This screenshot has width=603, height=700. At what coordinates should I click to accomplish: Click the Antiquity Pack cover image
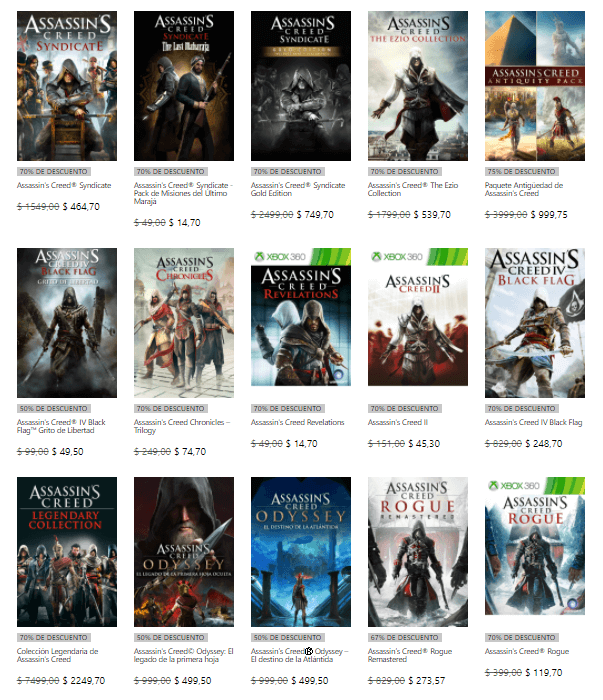[535, 86]
